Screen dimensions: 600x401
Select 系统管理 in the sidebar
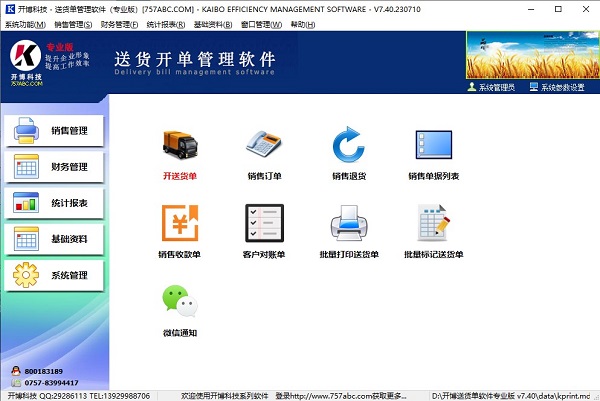click(54, 275)
